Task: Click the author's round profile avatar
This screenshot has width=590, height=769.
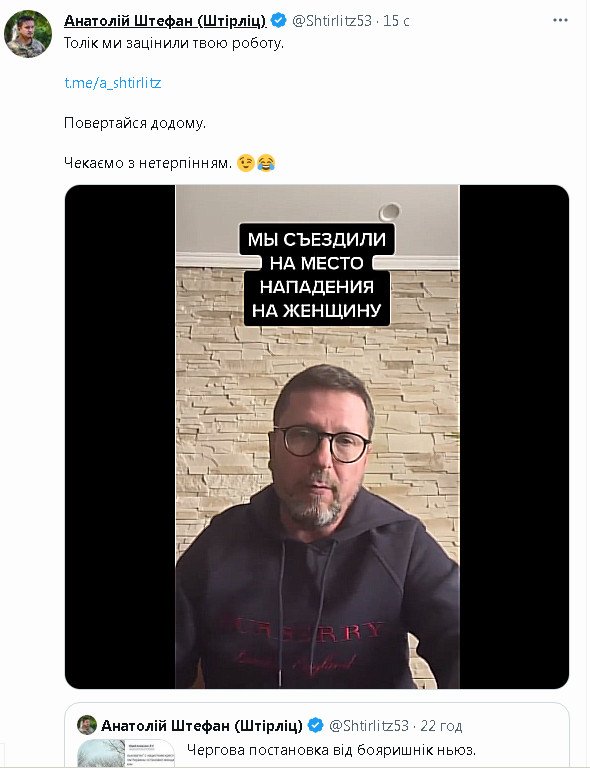Action: [x=27, y=34]
